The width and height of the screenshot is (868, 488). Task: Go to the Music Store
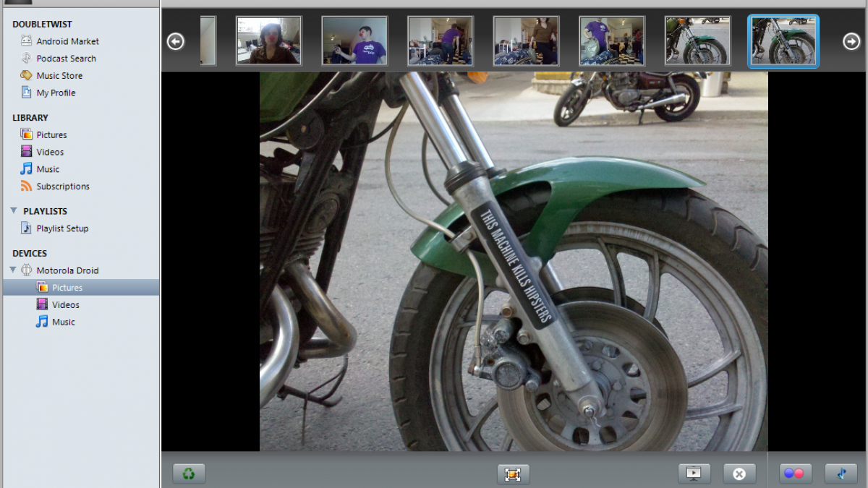tap(59, 76)
